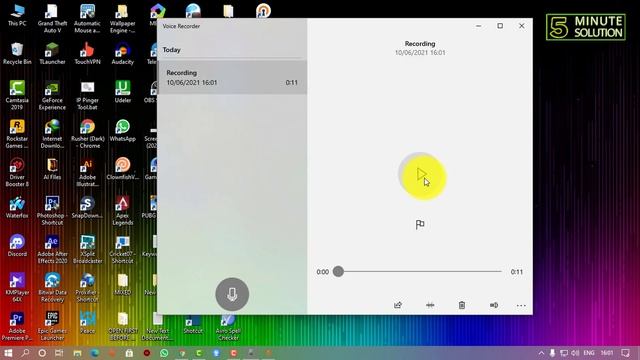
Task: Select Driver Booster 8 icon
Action: [x=17, y=172]
